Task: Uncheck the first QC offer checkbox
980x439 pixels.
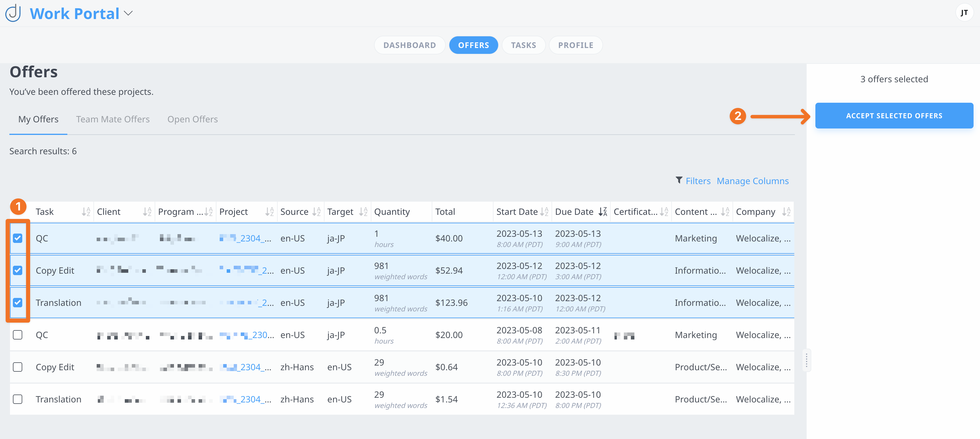Action: 18,238
